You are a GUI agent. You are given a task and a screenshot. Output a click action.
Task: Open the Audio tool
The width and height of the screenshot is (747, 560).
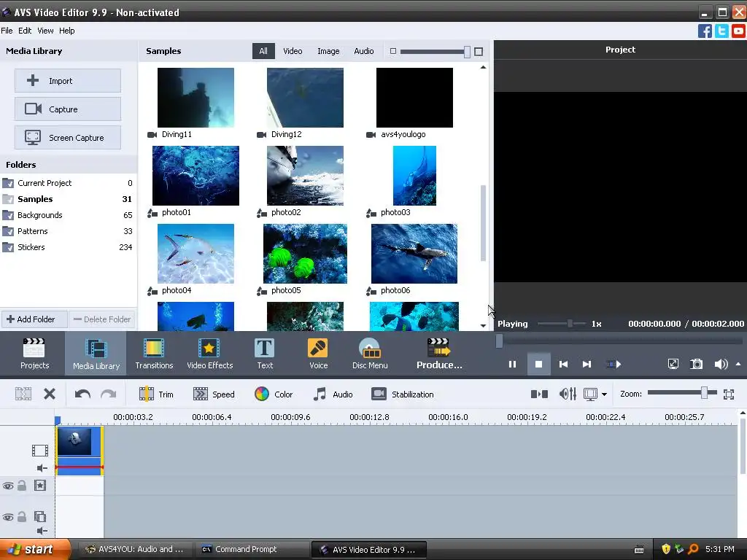tap(333, 394)
